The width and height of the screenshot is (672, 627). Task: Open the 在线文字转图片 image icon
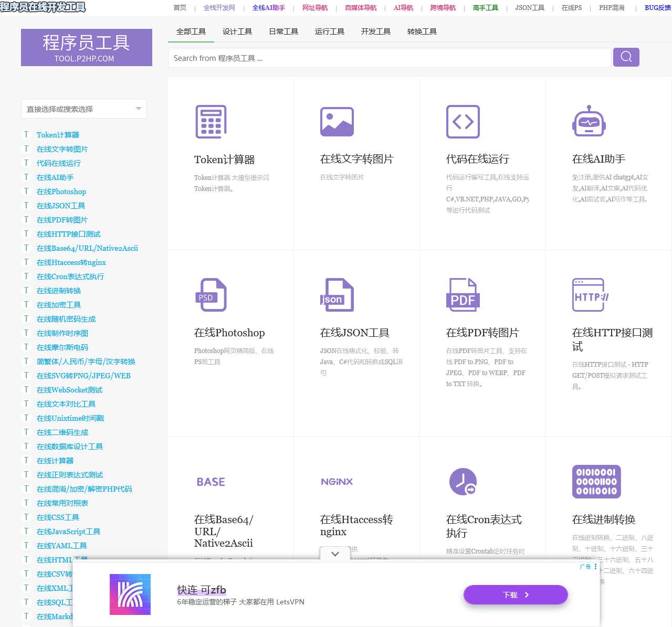coord(337,122)
